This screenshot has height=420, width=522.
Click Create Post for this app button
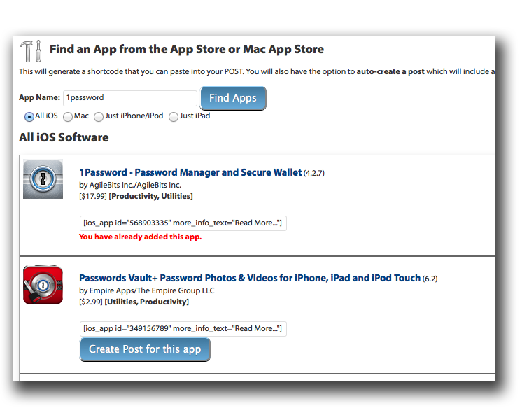(145, 349)
